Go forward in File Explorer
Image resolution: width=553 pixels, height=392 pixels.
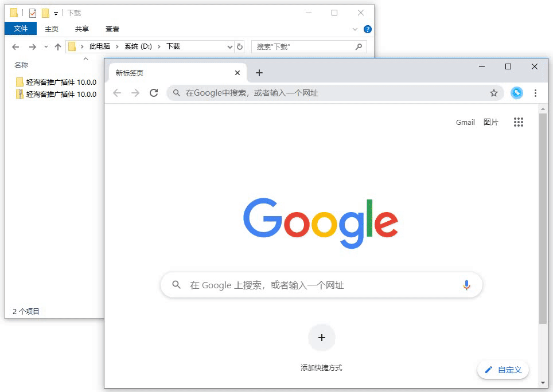point(33,47)
